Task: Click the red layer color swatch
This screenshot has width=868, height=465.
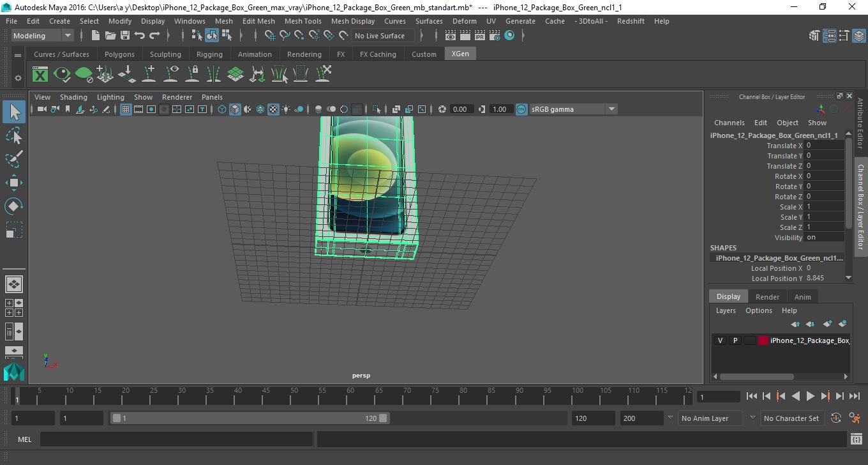Action: [763, 340]
